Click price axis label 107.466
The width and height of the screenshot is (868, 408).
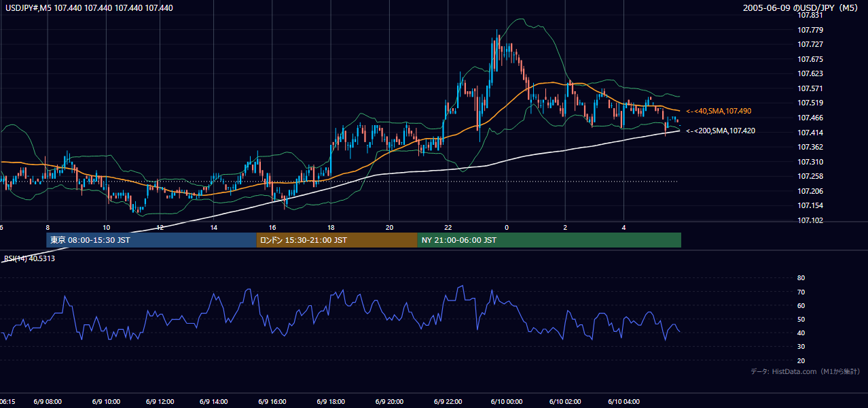(x=810, y=118)
